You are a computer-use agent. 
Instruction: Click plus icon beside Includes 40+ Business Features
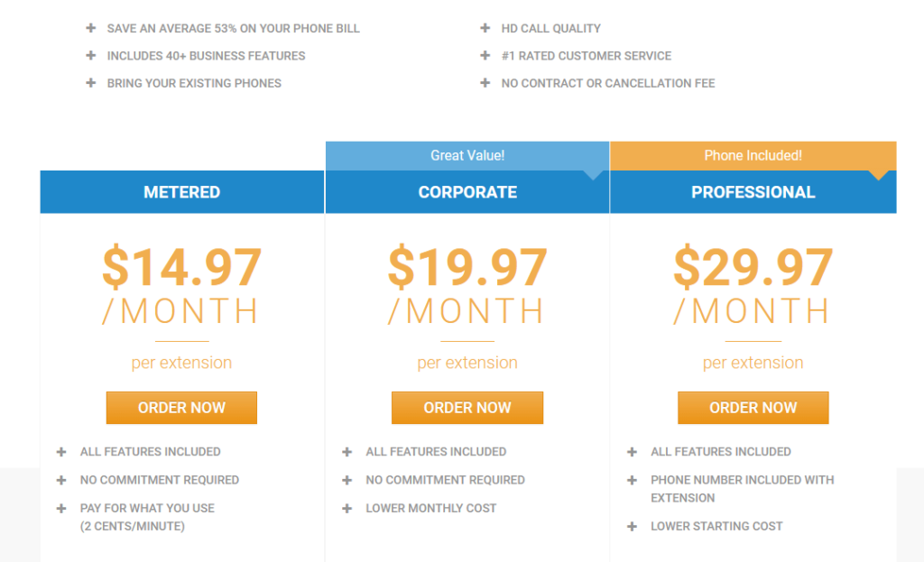(91, 55)
